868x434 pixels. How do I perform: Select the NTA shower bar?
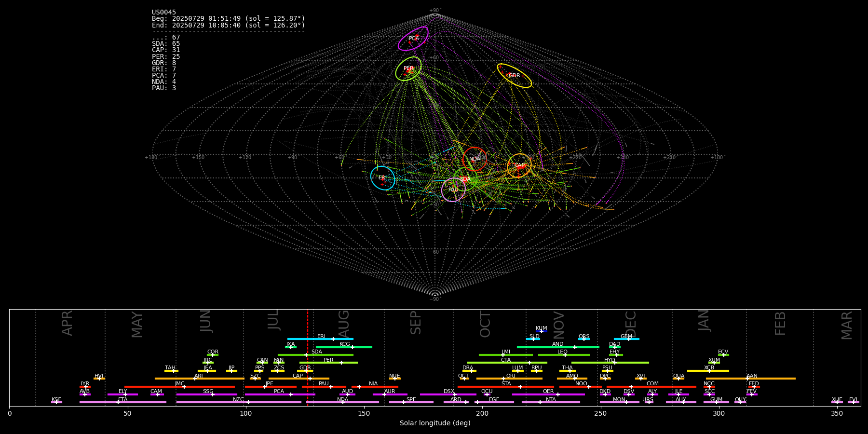click(551, 402)
